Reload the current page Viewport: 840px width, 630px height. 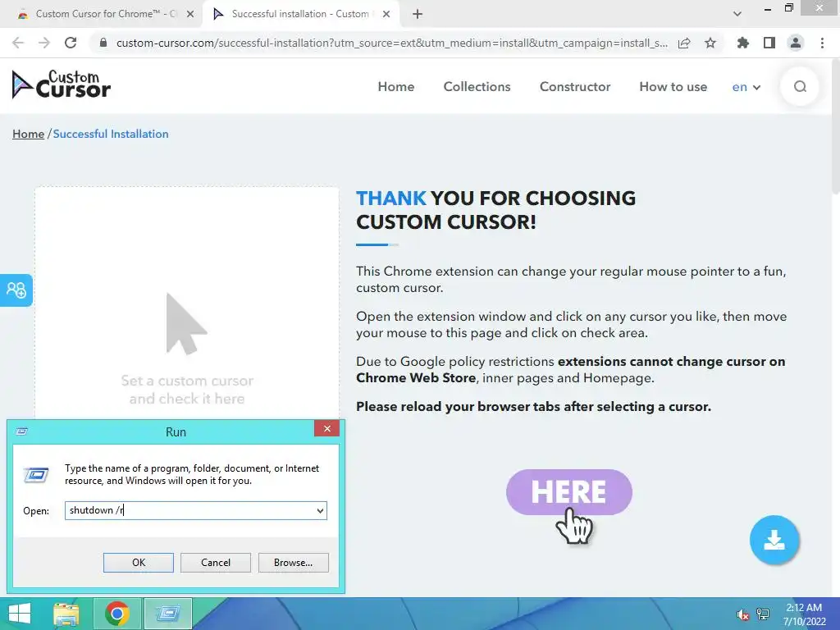(x=71, y=43)
